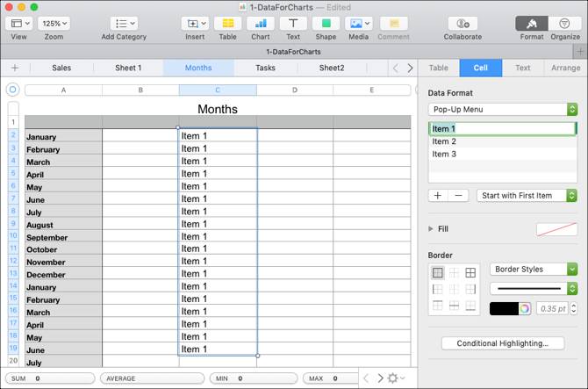Click the Comment toolbar icon
Screen dimensions: 588x389
tap(394, 24)
